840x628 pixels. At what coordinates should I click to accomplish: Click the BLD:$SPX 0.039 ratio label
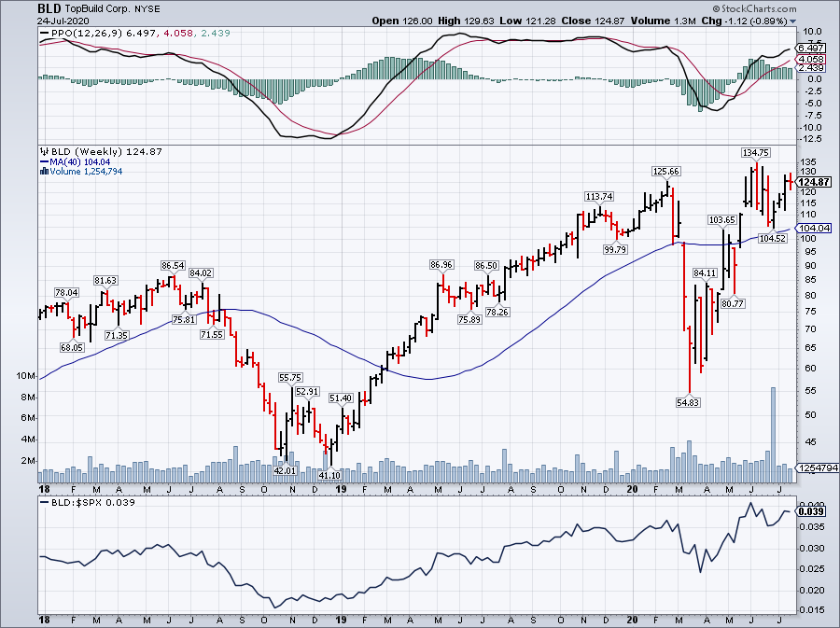[92, 503]
